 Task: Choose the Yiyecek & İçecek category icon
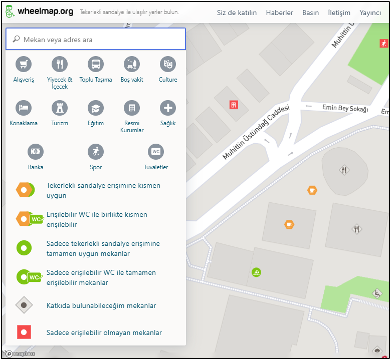coord(60,64)
